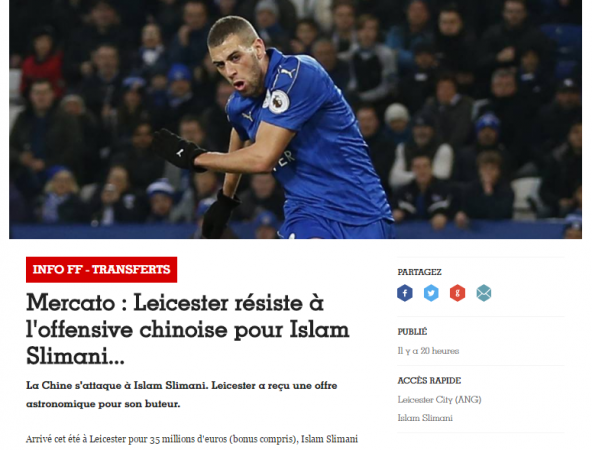Open the Islam Slimani quick access link
Image resolution: width=592 pixels, height=450 pixels.
425,418
